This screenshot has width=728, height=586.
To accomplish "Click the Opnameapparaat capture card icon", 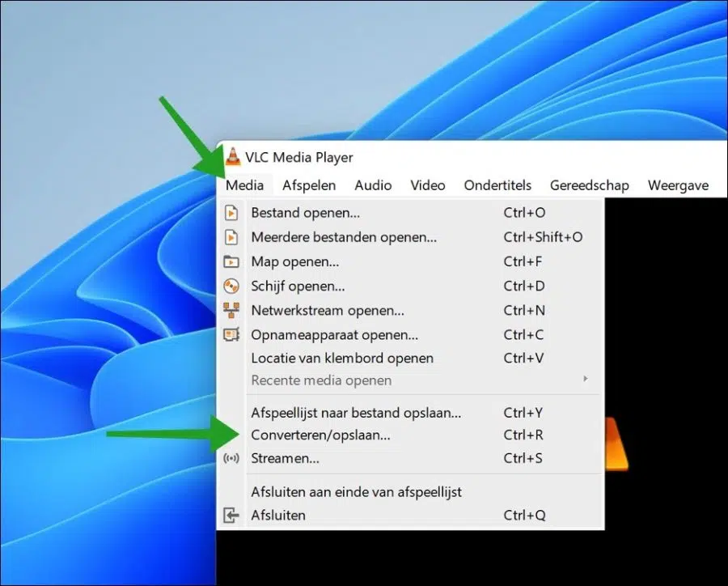I will [231, 334].
